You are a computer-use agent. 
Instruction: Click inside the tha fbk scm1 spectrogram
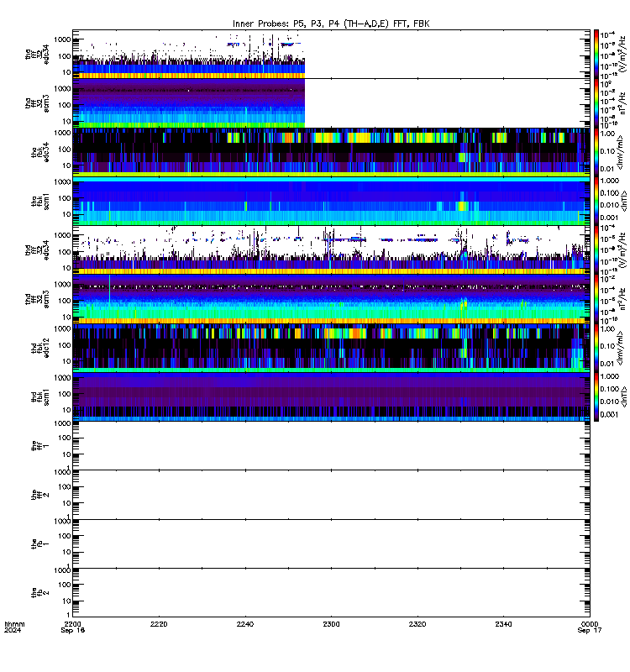point(331,201)
